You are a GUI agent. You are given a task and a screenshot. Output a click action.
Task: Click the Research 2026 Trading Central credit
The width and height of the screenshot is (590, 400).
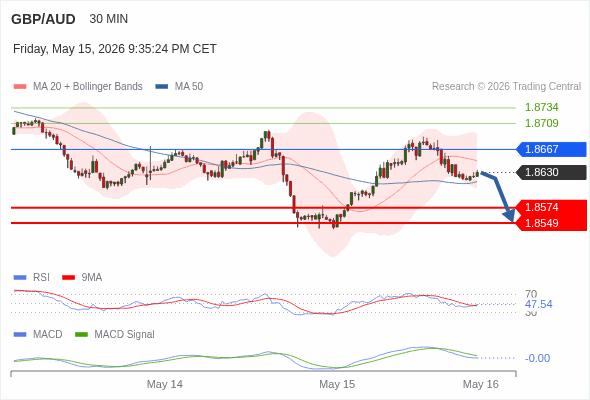506,87
